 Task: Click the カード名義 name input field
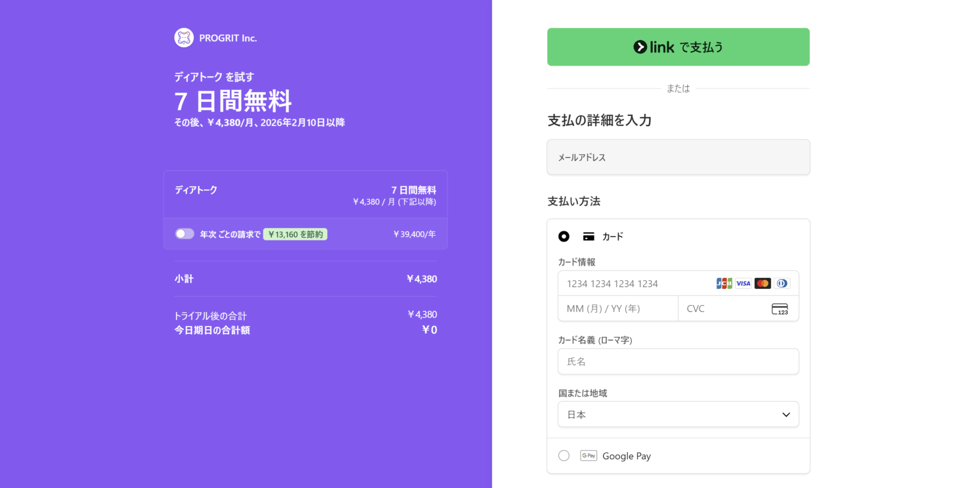click(x=678, y=362)
